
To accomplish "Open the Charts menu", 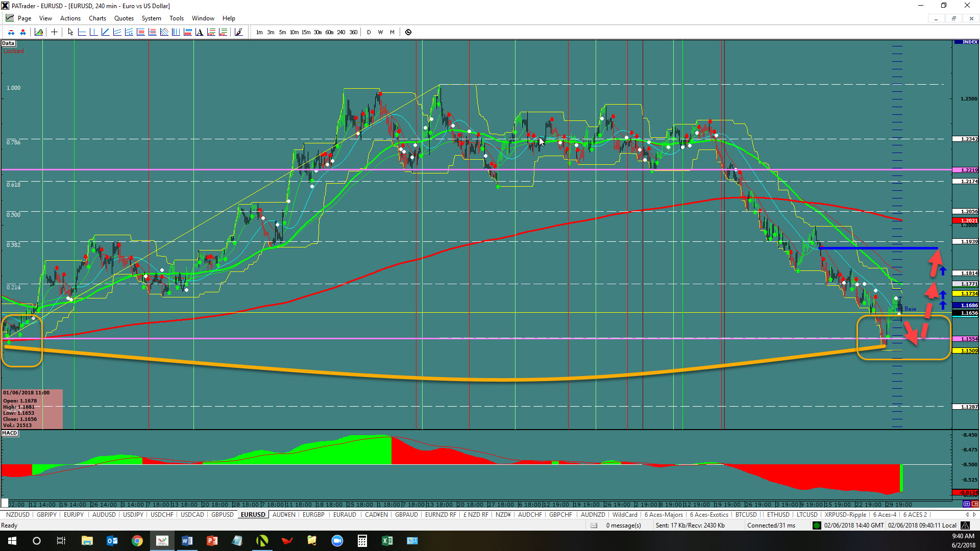I will click(x=97, y=18).
